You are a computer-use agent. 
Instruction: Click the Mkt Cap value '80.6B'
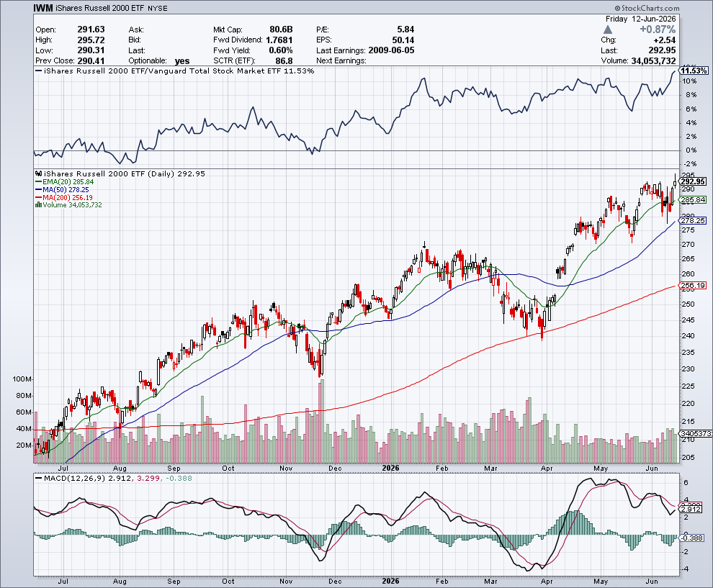click(x=279, y=30)
